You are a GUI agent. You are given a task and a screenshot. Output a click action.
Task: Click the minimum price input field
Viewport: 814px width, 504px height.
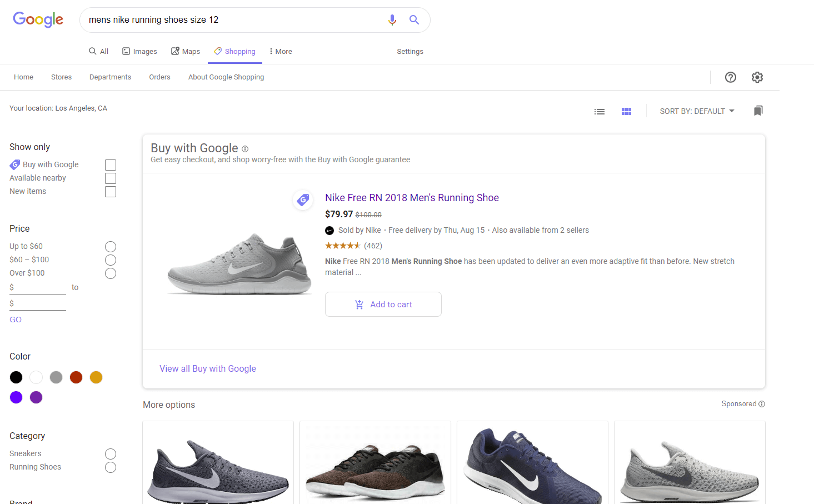(38, 287)
